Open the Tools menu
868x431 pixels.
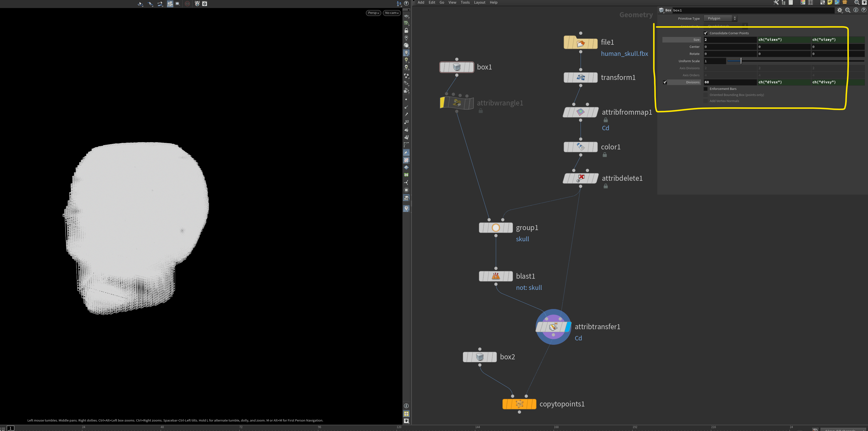pyautogui.click(x=465, y=2)
